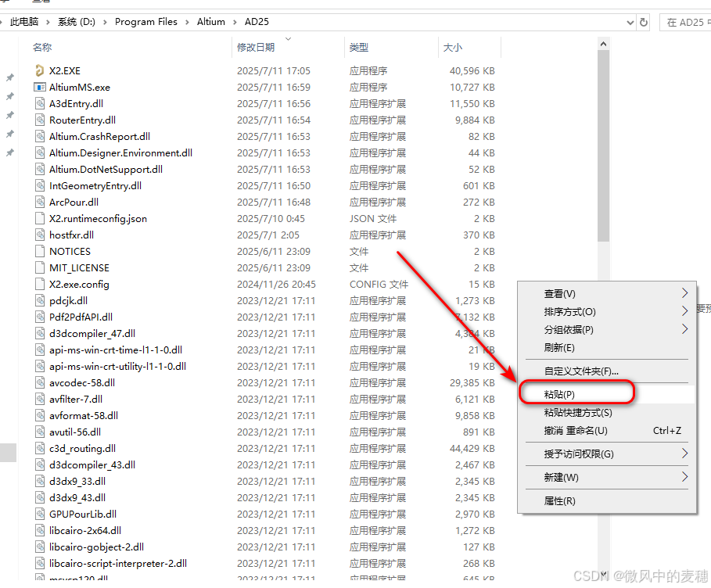Choose 粘贴(P) from the context menu
This screenshot has height=588, width=711.
pos(606,394)
